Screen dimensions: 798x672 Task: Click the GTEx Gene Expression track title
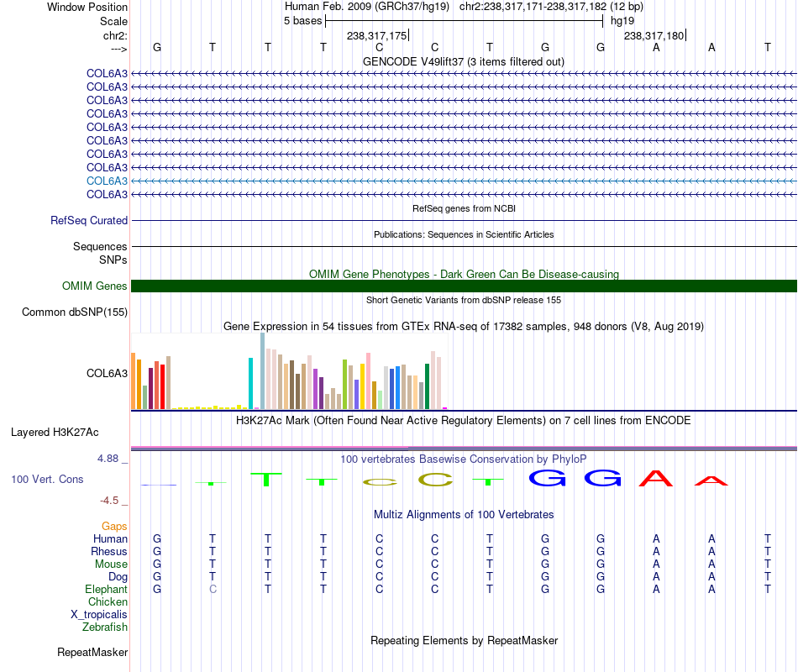click(464, 326)
